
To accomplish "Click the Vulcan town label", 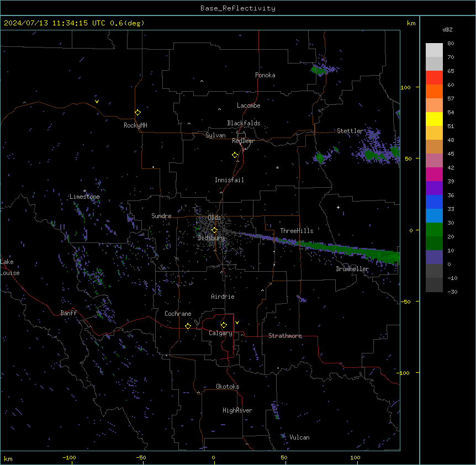I will pyautogui.click(x=299, y=437).
